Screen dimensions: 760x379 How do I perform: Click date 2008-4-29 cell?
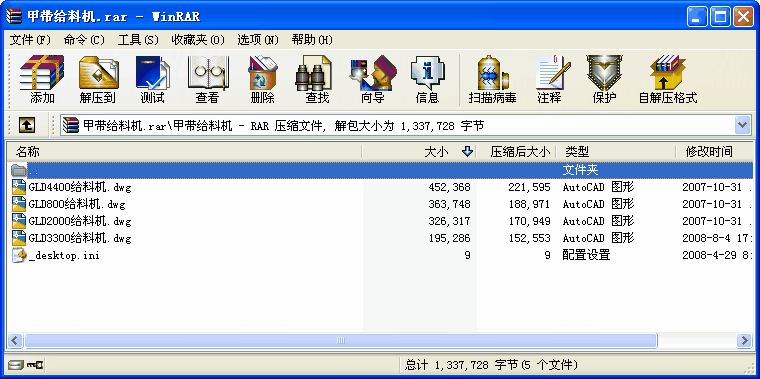click(717, 255)
